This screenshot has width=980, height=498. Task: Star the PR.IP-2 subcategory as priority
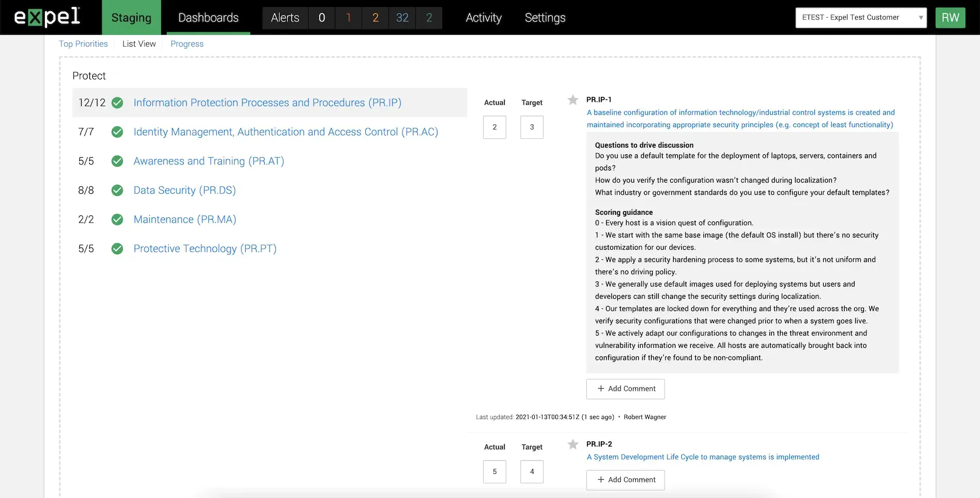tap(573, 444)
